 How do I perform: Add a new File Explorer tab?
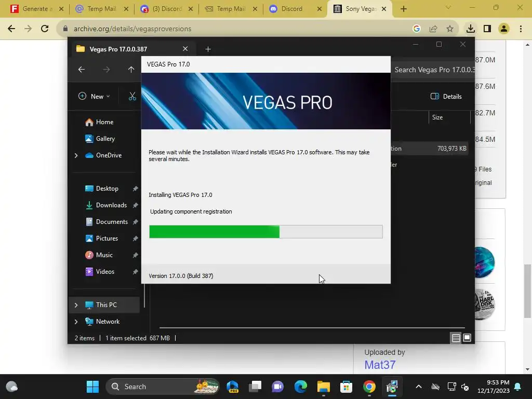[208, 49]
